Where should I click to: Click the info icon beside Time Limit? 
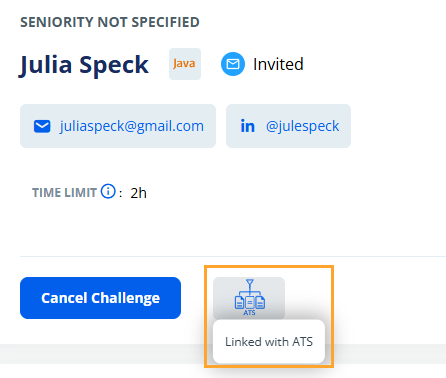(x=108, y=192)
